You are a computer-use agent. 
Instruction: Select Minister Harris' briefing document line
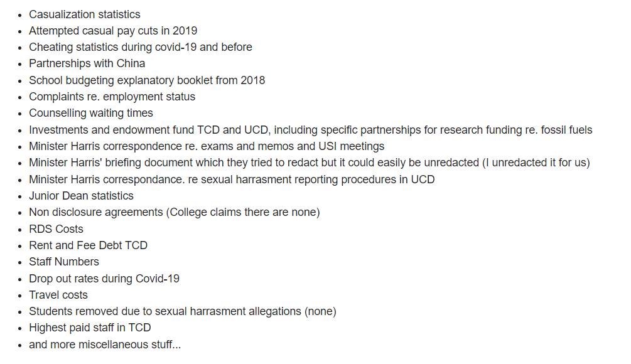pos(310,163)
